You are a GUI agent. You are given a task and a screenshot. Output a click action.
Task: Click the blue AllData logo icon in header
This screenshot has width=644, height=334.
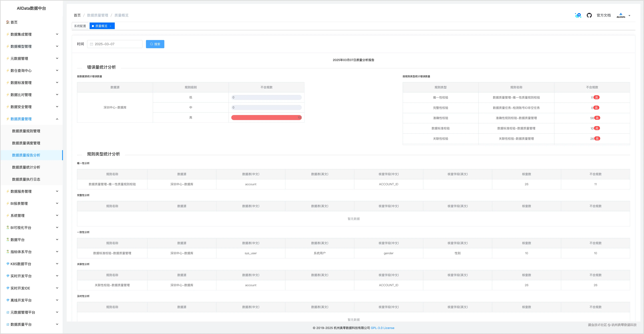(578, 15)
